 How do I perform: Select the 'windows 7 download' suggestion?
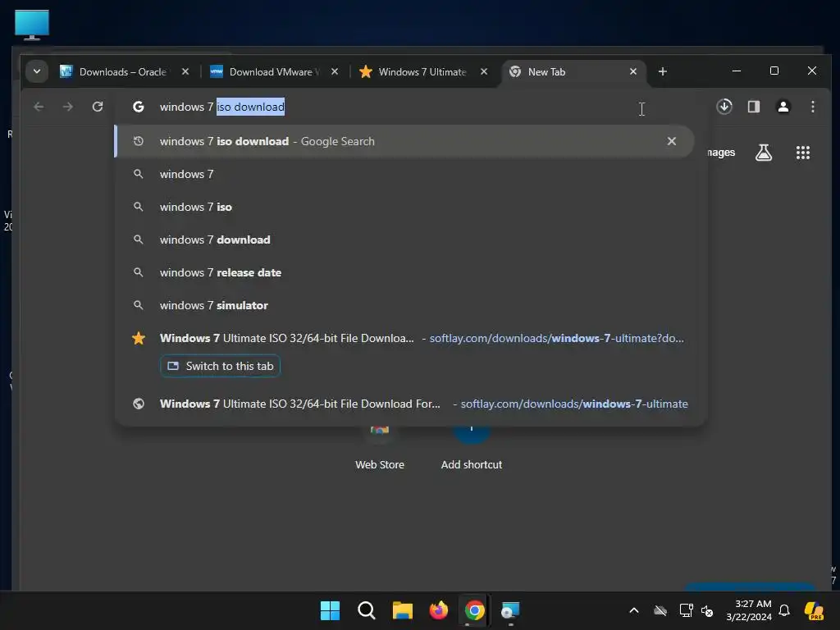point(405,240)
